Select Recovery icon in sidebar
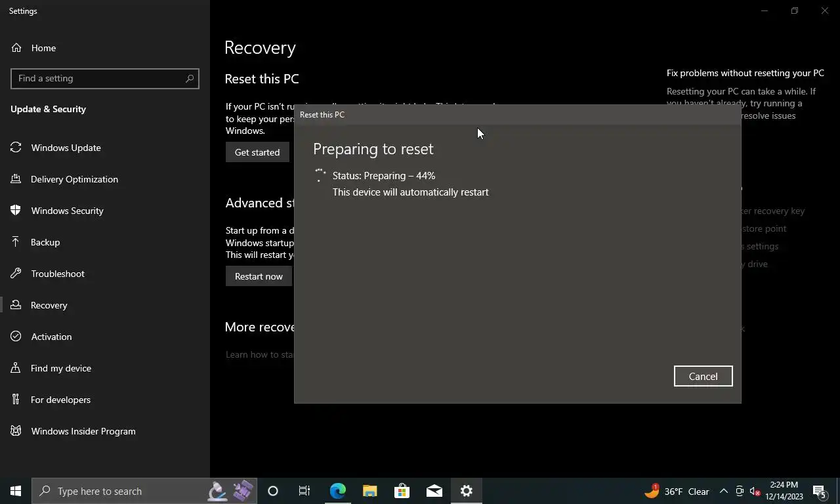This screenshot has width=840, height=504. pos(16,305)
